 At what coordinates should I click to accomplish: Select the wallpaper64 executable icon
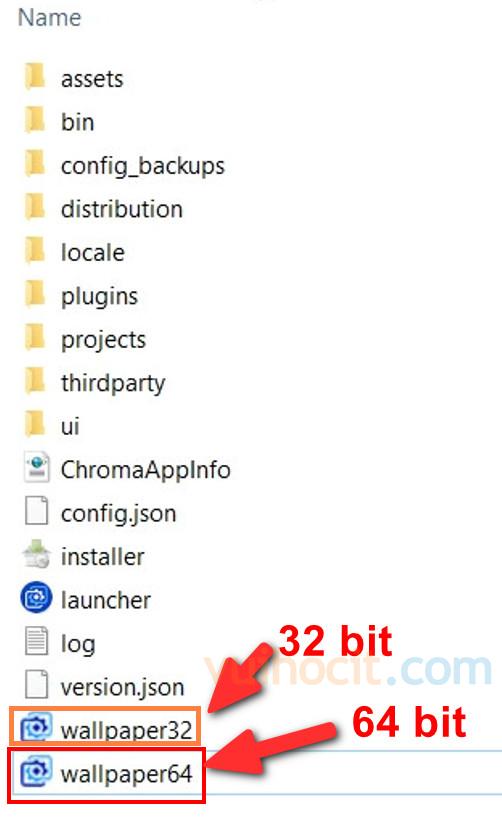point(36,772)
